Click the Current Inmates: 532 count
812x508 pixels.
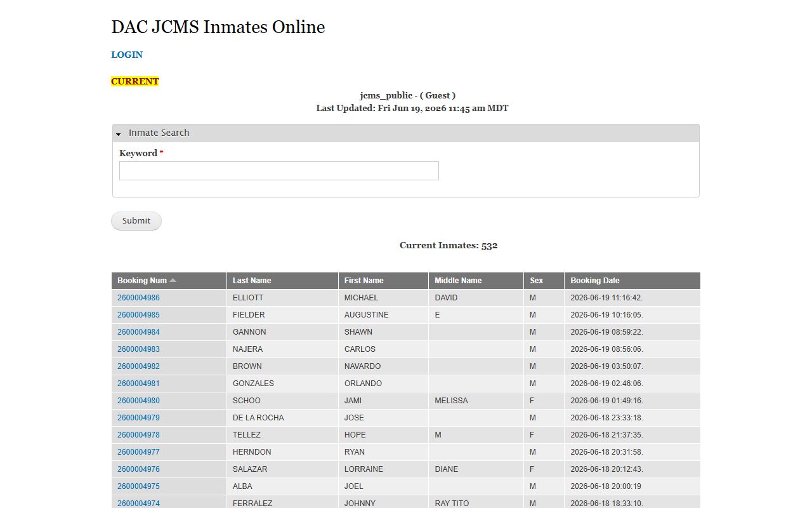point(449,245)
